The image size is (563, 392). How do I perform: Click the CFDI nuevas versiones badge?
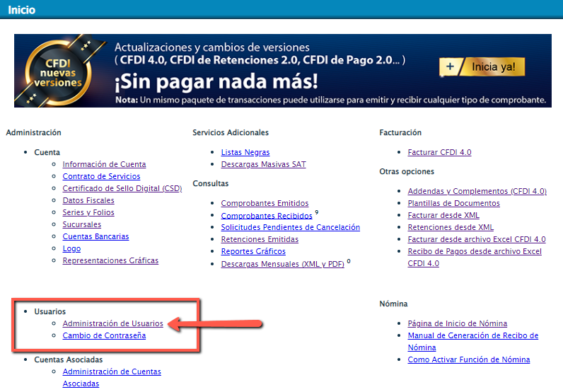[x=58, y=73]
